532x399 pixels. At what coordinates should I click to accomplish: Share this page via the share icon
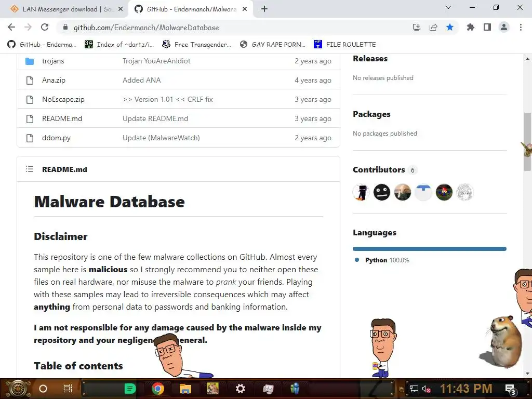[433, 27]
